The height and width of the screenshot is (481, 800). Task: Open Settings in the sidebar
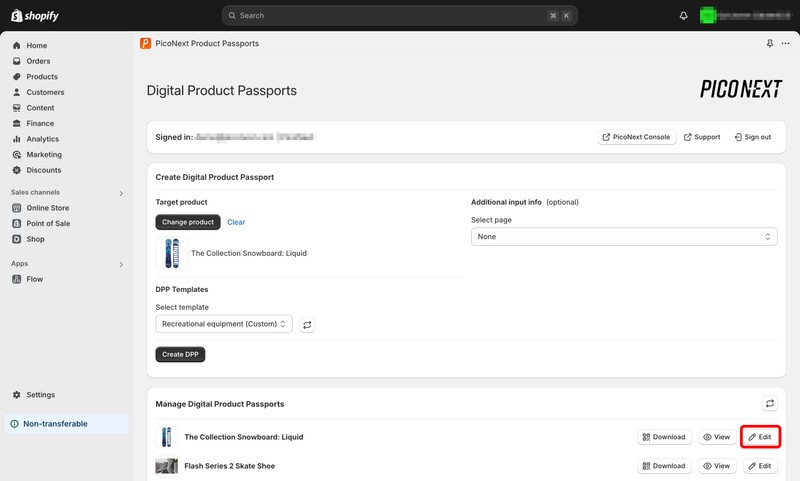40,395
